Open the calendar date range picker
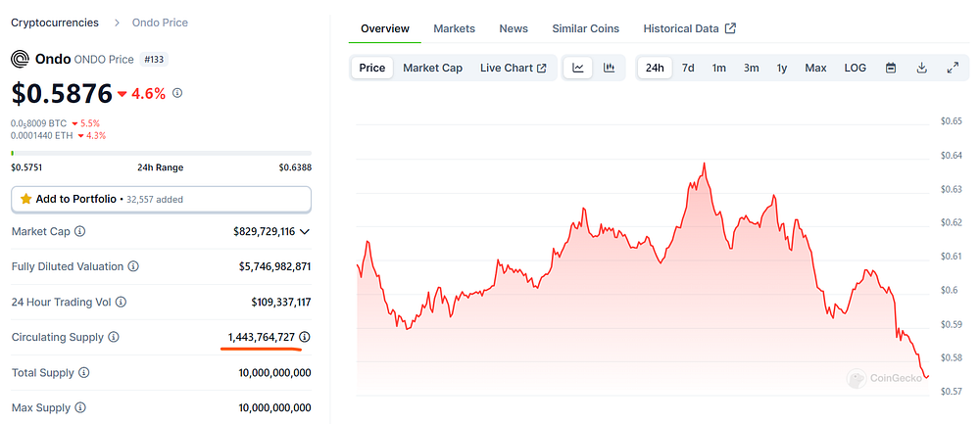Viewport: 980px width, 424px height. (x=891, y=69)
